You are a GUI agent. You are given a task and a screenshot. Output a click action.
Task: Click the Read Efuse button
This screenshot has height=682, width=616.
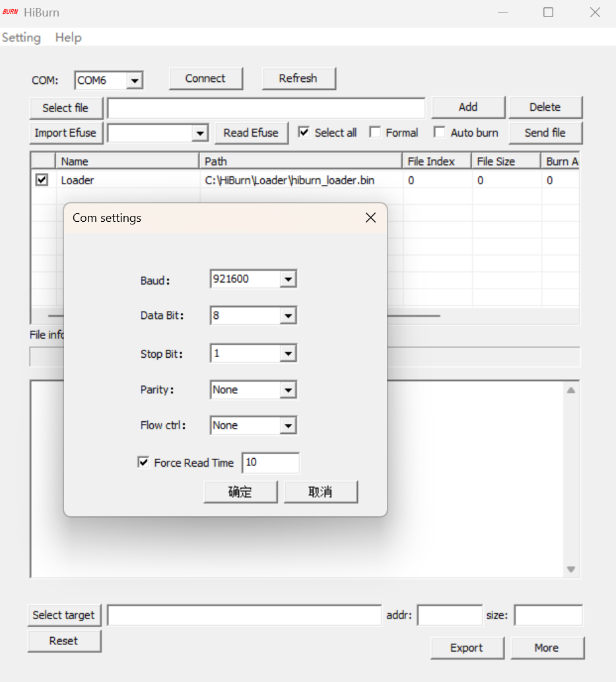(251, 133)
